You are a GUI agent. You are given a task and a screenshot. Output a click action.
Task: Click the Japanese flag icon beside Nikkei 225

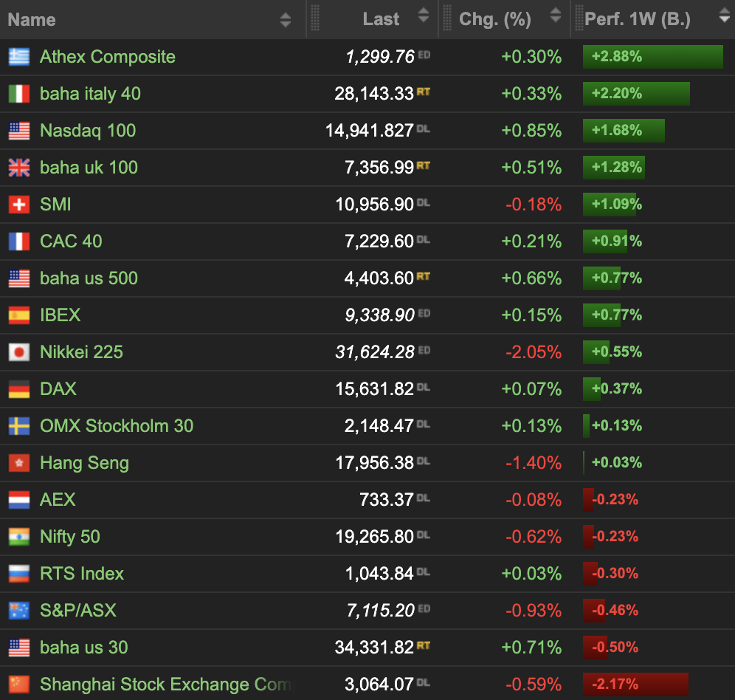19,352
